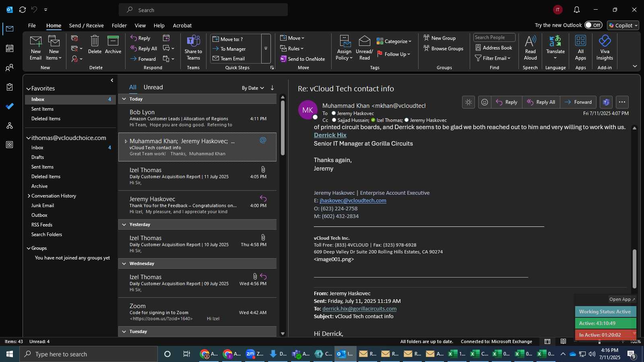Open the notifications bell

tap(577, 10)
